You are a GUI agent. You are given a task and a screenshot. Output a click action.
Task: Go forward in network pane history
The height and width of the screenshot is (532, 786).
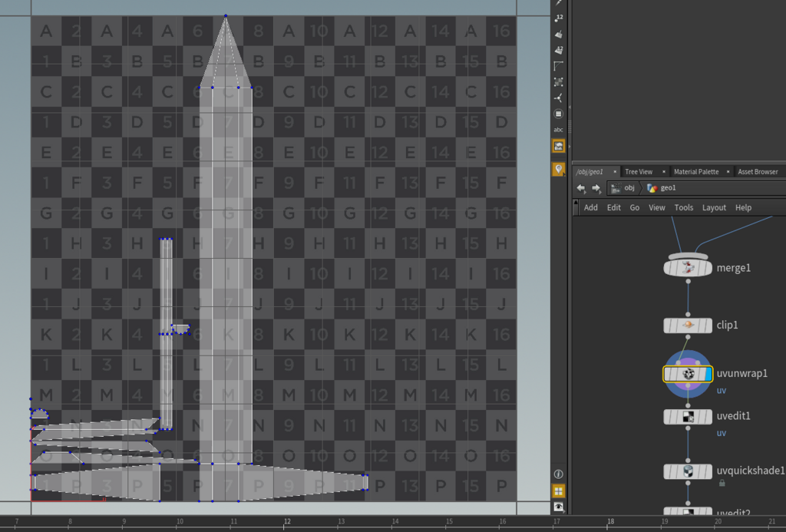point(596,188)
